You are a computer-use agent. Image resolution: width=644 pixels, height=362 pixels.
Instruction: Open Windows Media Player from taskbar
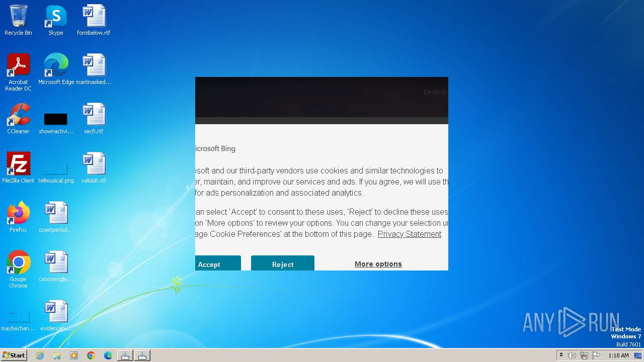point(74,355)
